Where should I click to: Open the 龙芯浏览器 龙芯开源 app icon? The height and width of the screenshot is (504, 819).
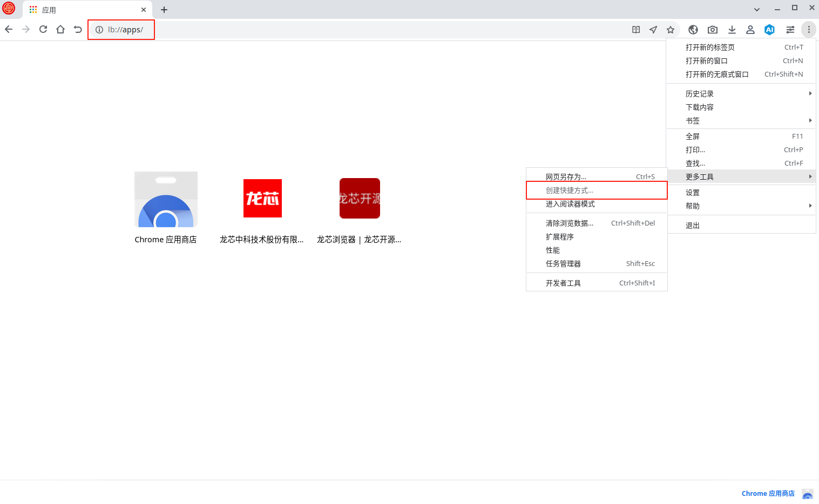point(360,198)
